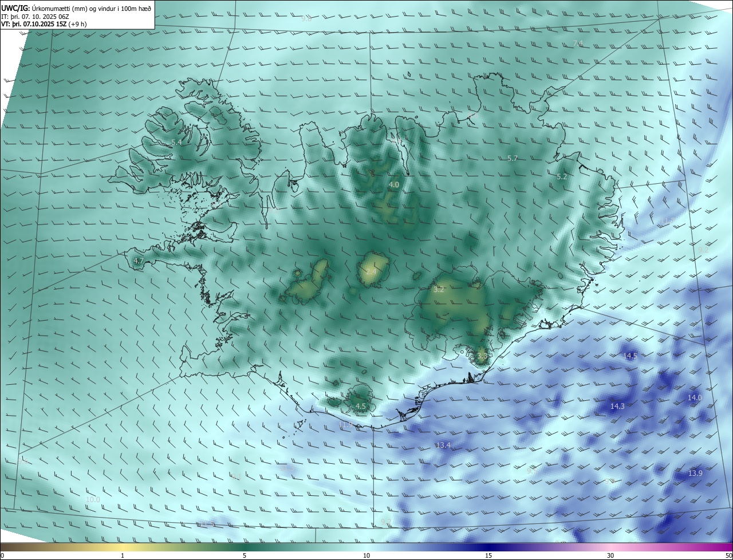Viewport: 733px width, 560px height.
Task: Click the 50 tick label on color scale
Action: (x=728, y=555)
